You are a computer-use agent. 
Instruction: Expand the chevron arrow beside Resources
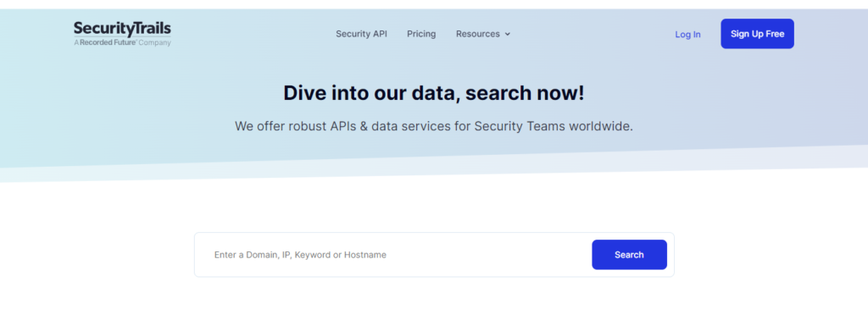point(508,34)
